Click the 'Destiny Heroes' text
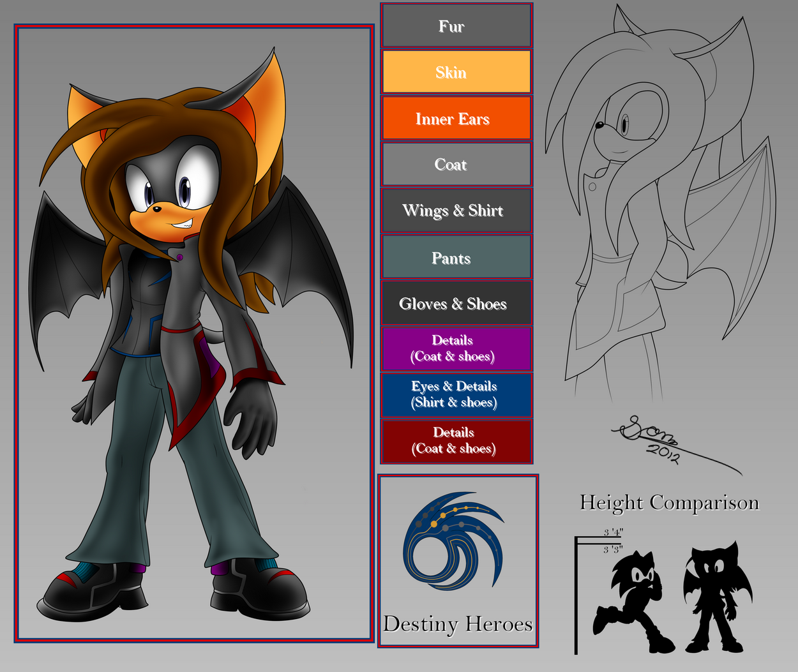The height and width of the screenshot is (672, 798). point(458,623)
